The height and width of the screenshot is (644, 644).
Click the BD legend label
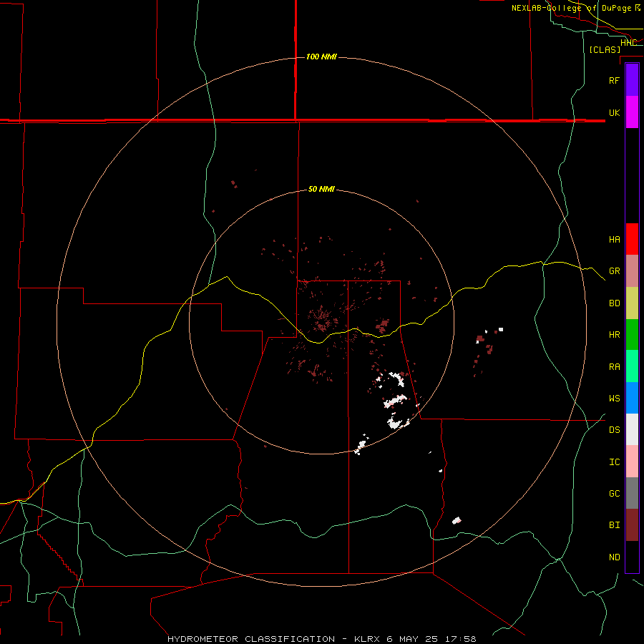click(614, 303)
